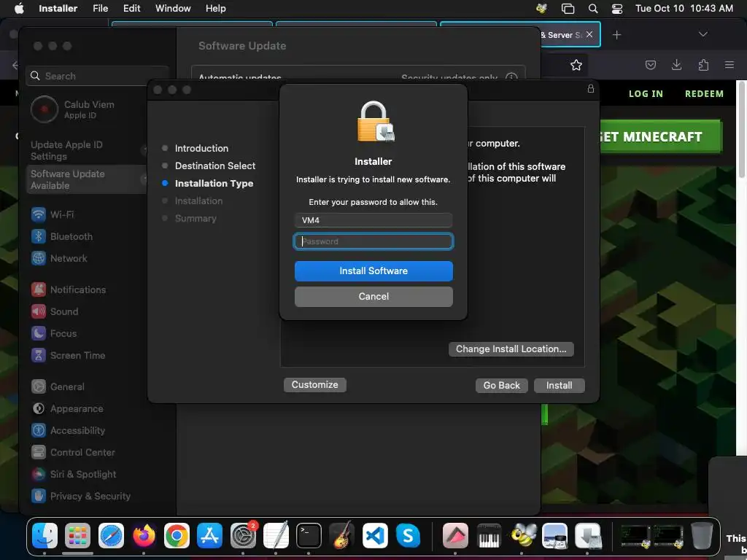Open the Trash in the Dock
Screen dimensions: 747x560
702,535
